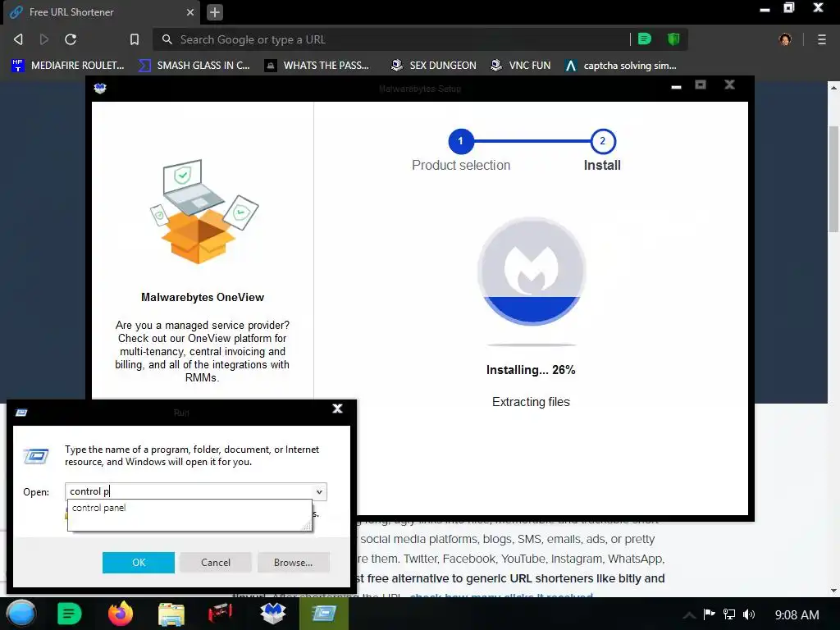Open the WHATS THE PASS... bookmark
Image resolution: width=840 pixels, height=630 pixels.
coord(317,66)
